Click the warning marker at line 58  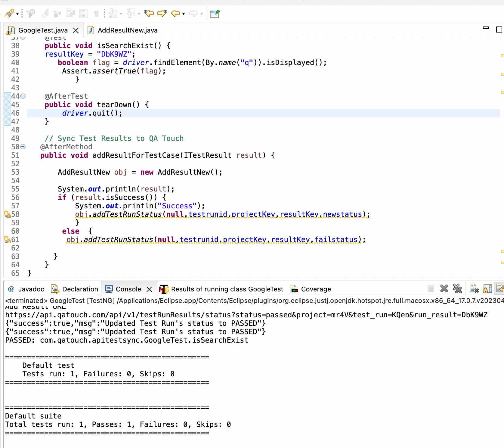pyautogui.click(x=7, y=214)
